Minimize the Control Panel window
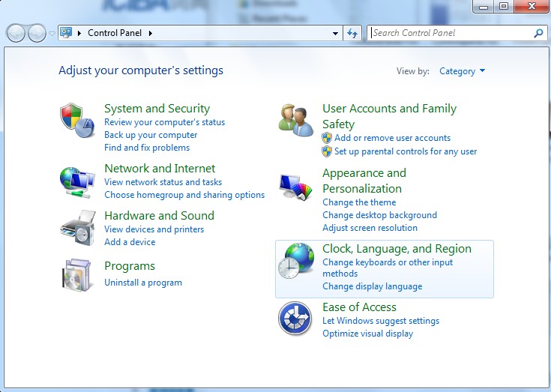551x392 pixels. 484,6
